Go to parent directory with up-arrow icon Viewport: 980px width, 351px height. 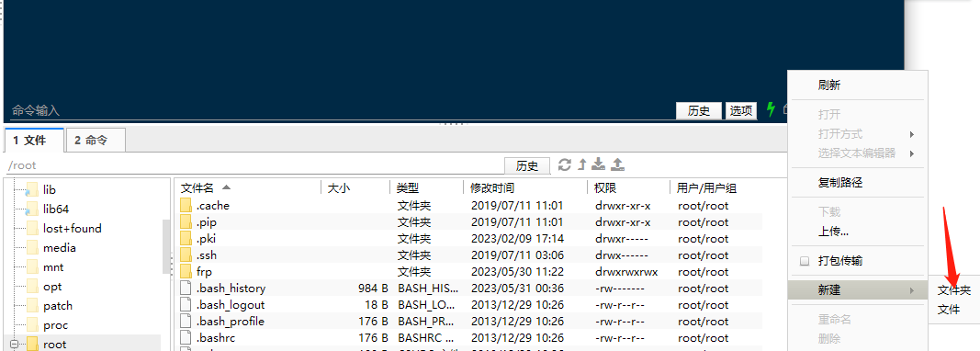pyautogui.click(x=582, y=164)
